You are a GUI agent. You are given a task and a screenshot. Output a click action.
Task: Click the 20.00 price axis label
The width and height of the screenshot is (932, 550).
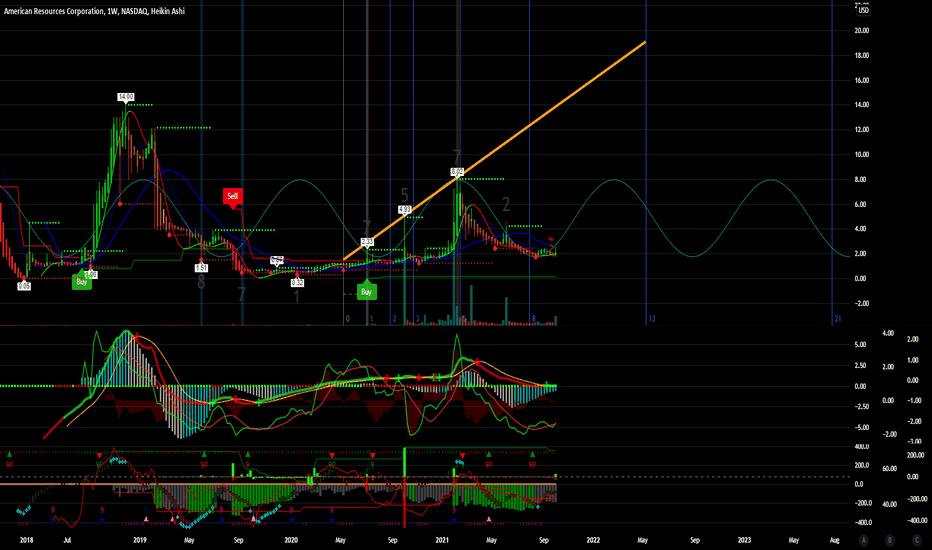pyautogui.click(x=862, y=30)
